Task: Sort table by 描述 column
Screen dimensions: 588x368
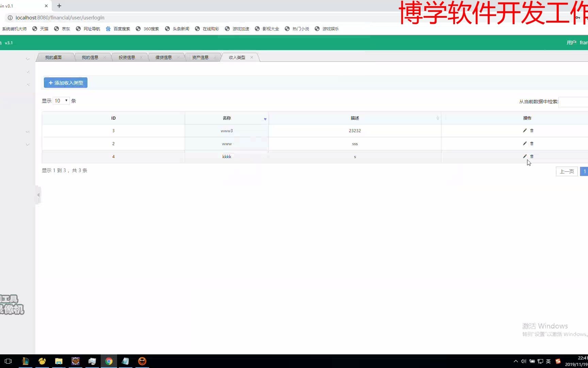Action: pyautogui.click(x=355, y=118)
